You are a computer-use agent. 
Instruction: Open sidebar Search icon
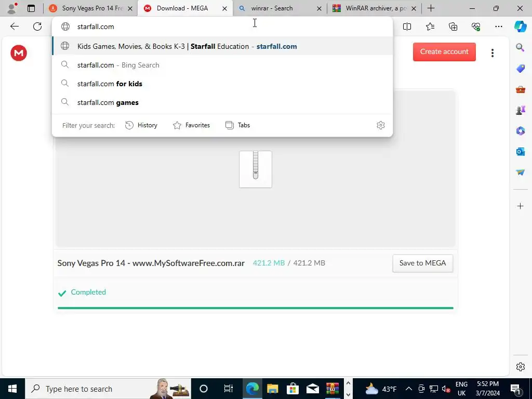click(520, 47)
